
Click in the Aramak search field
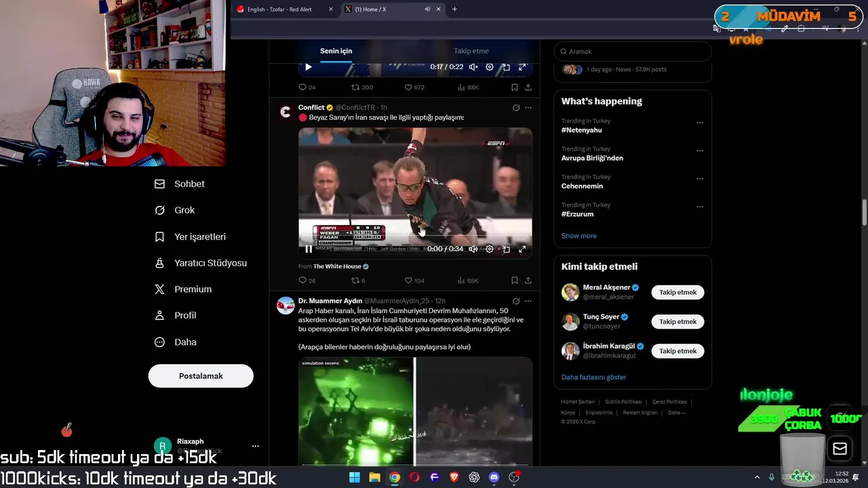(x=633, y=52)
